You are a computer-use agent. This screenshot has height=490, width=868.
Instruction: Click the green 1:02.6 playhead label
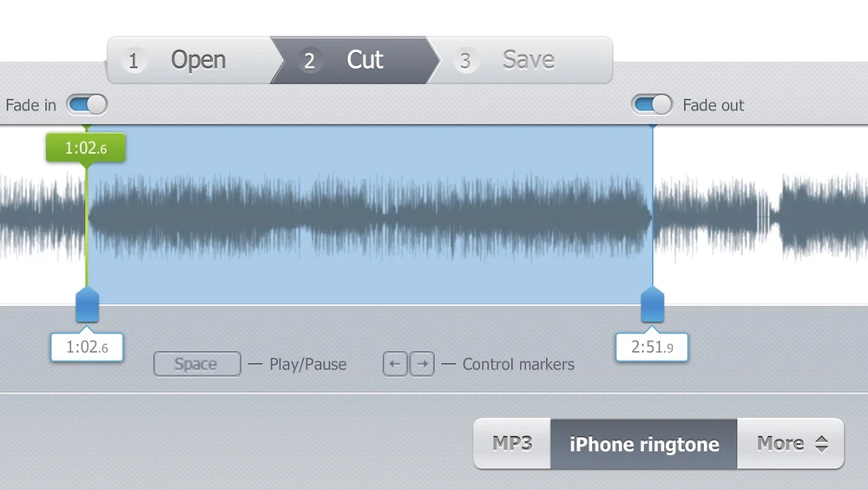pyautogui.click(x=86, y=148)
